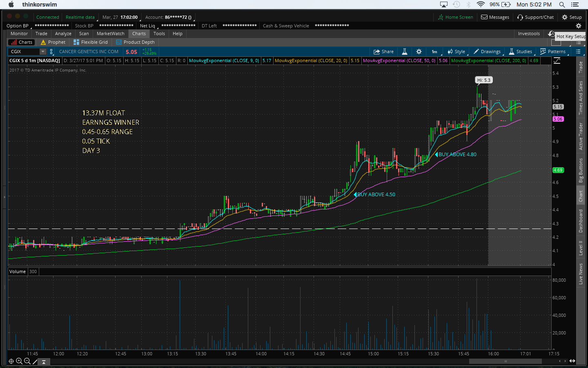The width and height of the screenshot is (588, 368).
Task: Toggle the Level II side panel
Action: click(581, 248)
